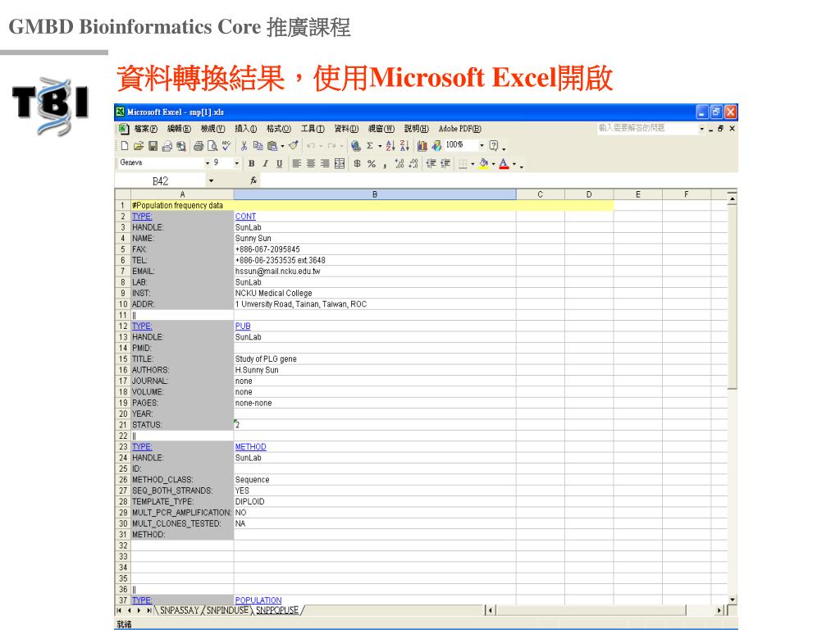Center align text icon

311,163
